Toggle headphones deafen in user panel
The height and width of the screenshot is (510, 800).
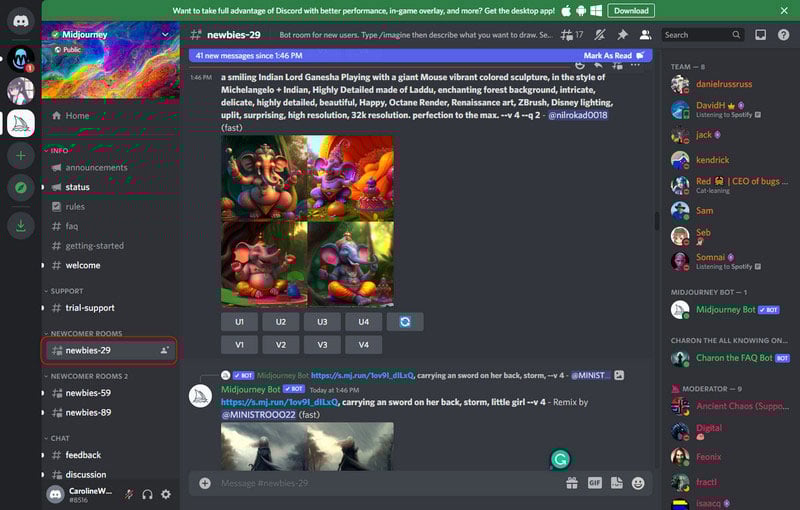pyautogui.click(x=147, y=494)
